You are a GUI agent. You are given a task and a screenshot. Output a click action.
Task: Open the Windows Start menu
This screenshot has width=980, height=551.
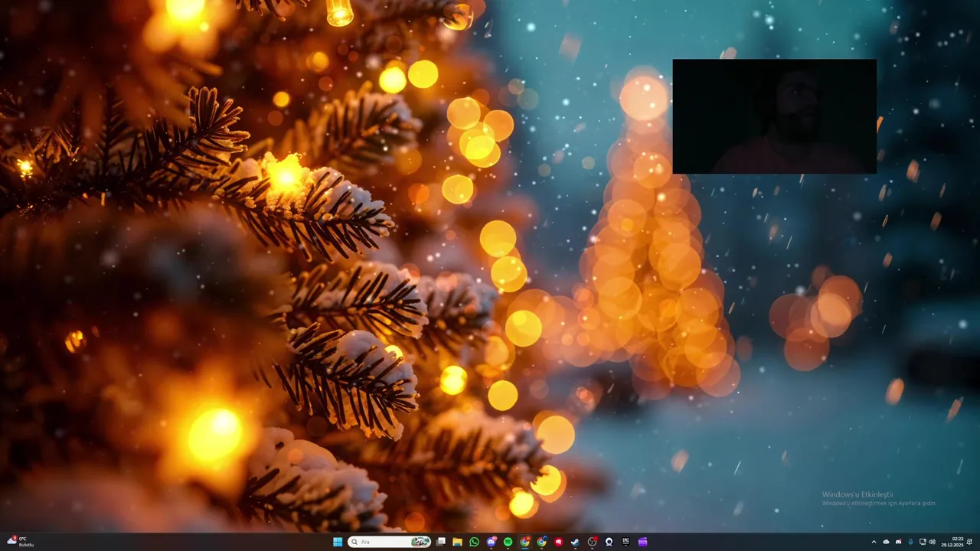pyautogui.click(x=338, y=542)
